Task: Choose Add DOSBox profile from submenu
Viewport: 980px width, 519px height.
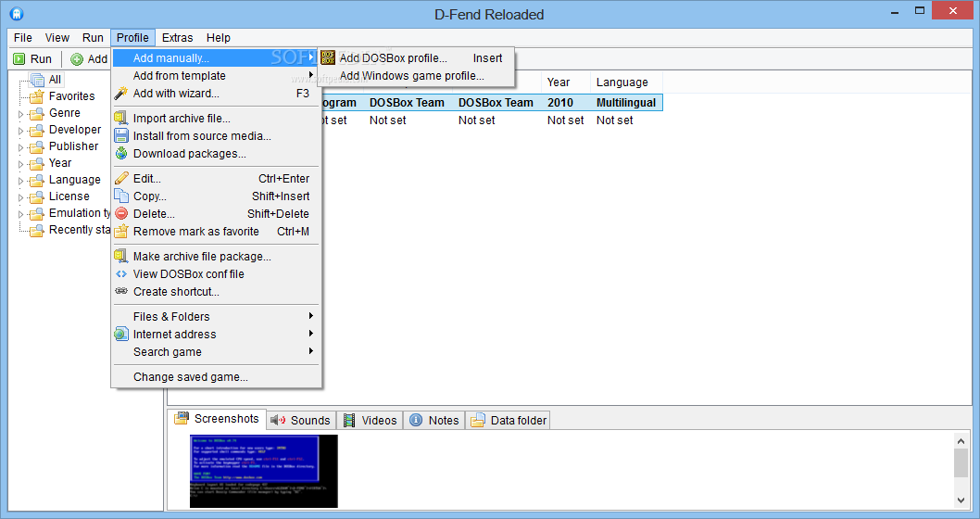Action: 416,58
